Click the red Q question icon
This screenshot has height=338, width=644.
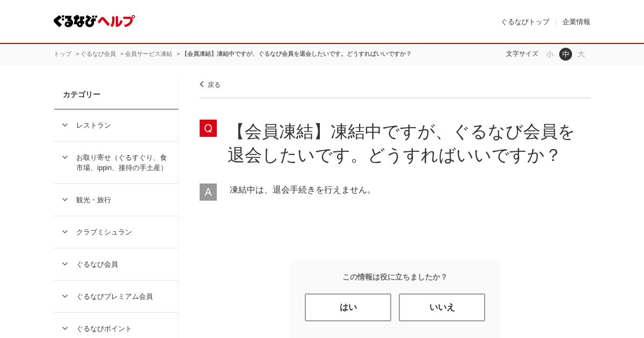pyautogui.click(x=208, y=128)
